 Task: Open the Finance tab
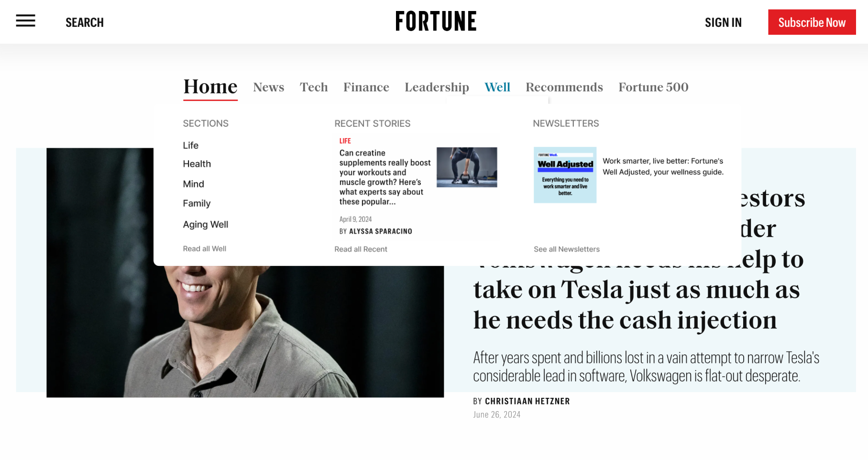366,87
